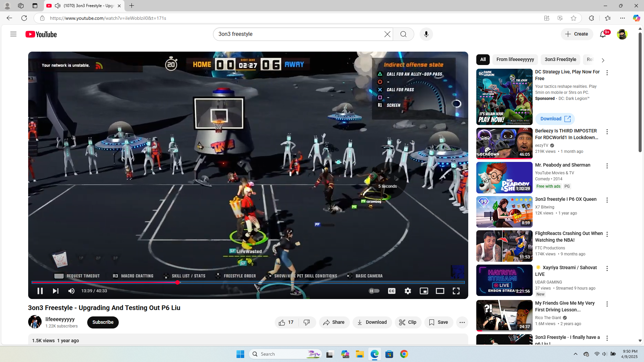Open options for Mr. Peabody and Sherman
644x362 pixels.
(607, 166)
